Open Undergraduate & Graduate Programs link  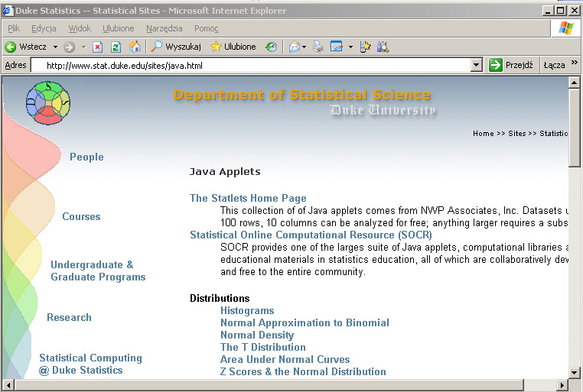pos(98,271)
